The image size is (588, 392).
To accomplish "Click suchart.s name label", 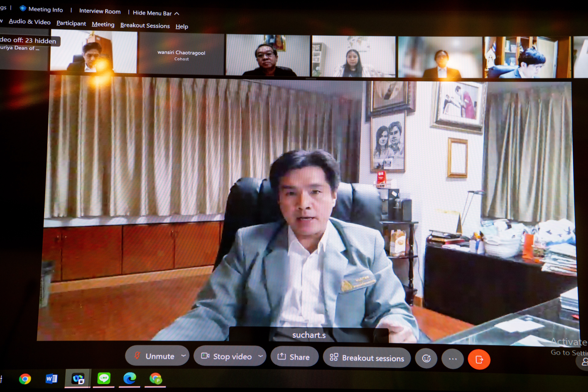I will [x=309, y=335].
